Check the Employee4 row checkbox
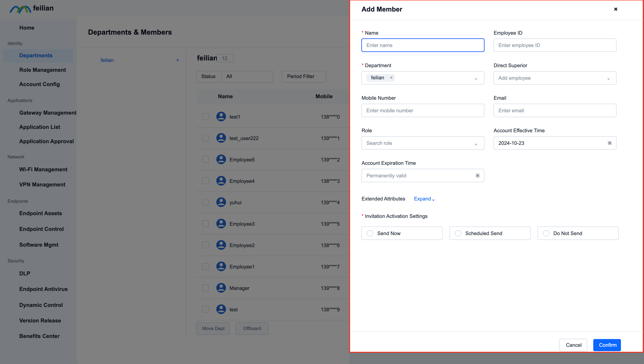This screenshot has height=364, width=644. click(205, 181)
